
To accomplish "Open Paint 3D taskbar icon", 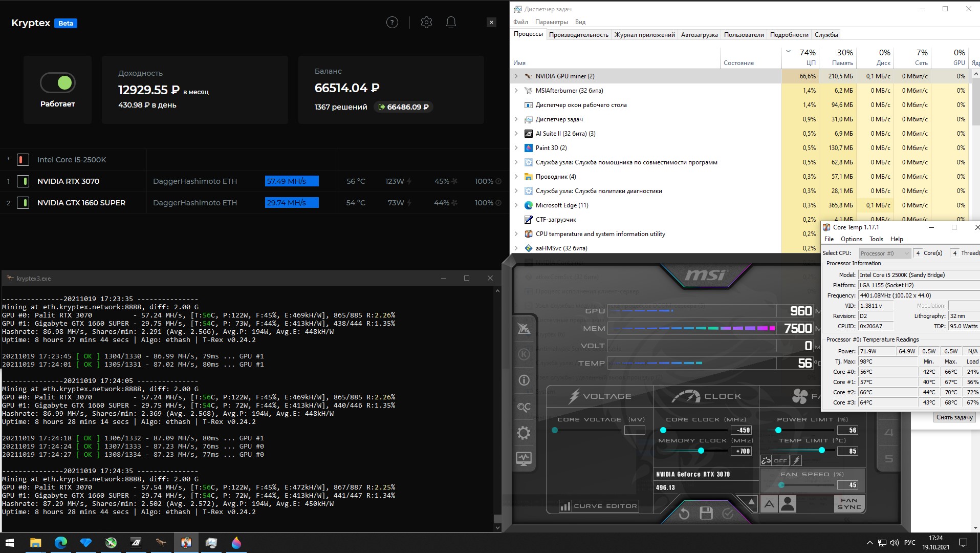I will (x=236, y=543).
